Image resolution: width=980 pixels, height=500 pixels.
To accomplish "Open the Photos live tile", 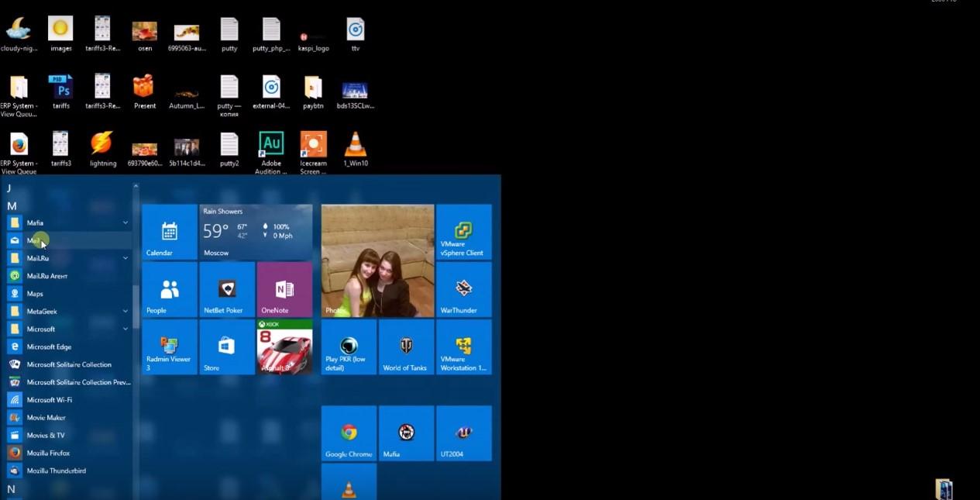I will 377,260.
